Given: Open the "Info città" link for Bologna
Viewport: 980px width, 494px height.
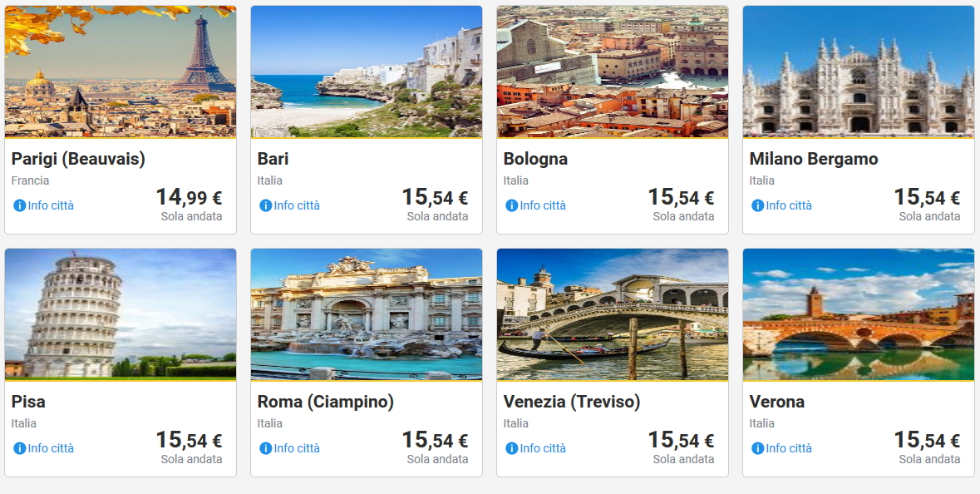Looking at the screenshot, I should [542, 205].
